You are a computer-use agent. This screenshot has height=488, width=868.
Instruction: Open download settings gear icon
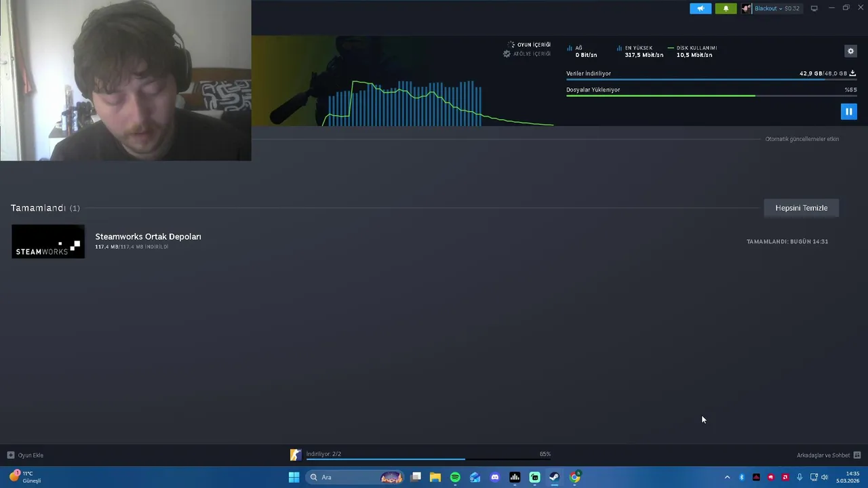[x=850, y=51]
